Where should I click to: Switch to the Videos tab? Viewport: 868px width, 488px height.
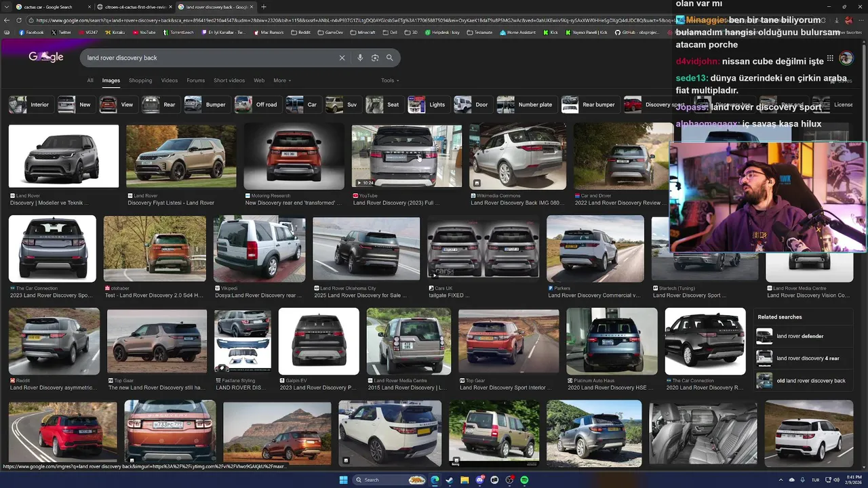click(170, 81)
